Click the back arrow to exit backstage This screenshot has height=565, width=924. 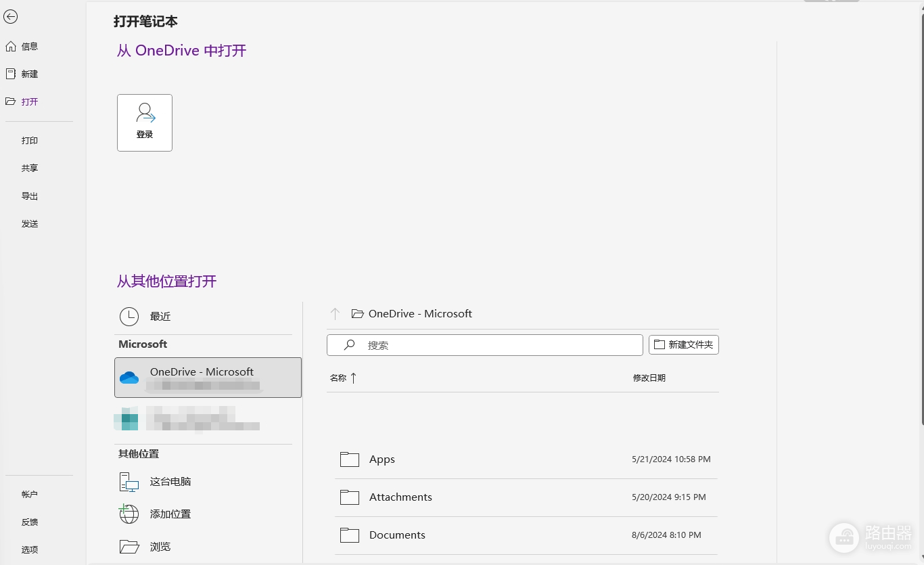[10, 17]
